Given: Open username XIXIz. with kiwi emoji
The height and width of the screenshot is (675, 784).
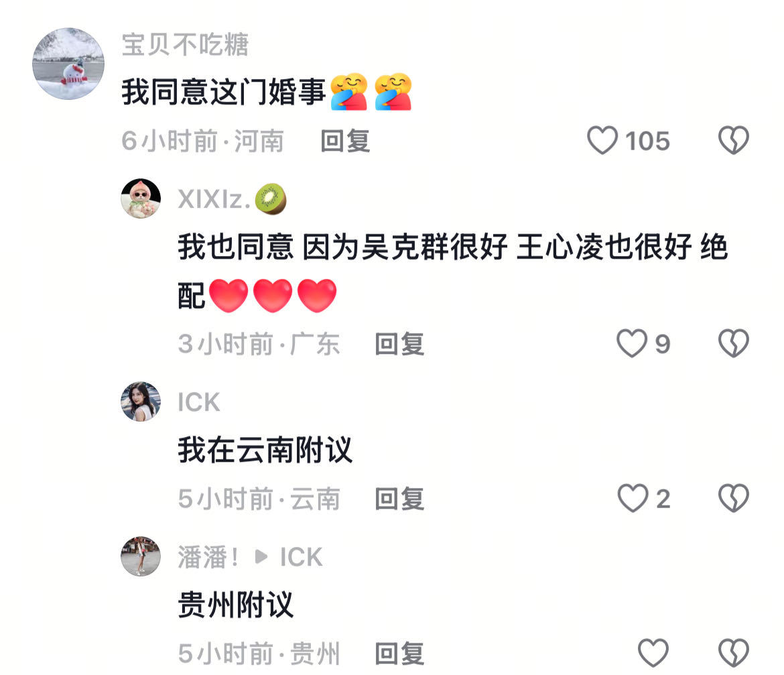Looking at the screenshot, I should (x=232, y=199).
